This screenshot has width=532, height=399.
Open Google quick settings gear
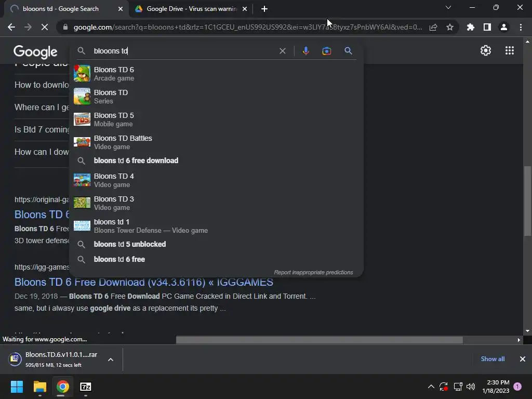click(x=486, y=50)
